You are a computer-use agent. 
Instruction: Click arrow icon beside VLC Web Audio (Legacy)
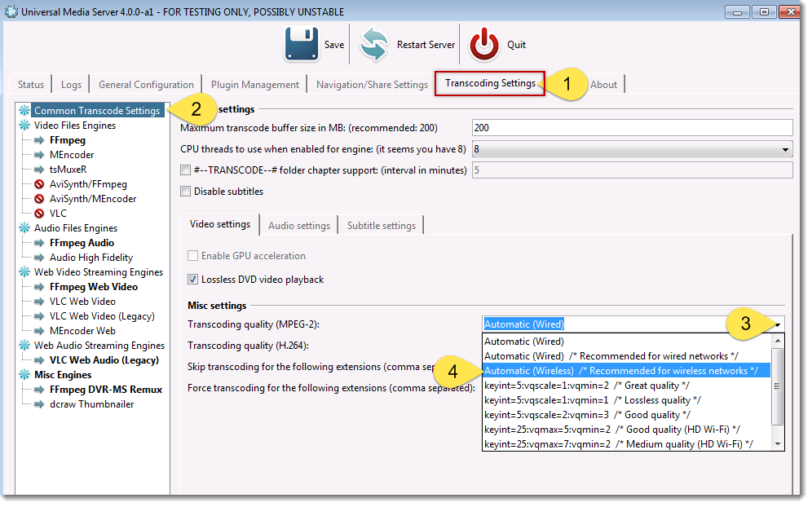click(x=39, y=360)
